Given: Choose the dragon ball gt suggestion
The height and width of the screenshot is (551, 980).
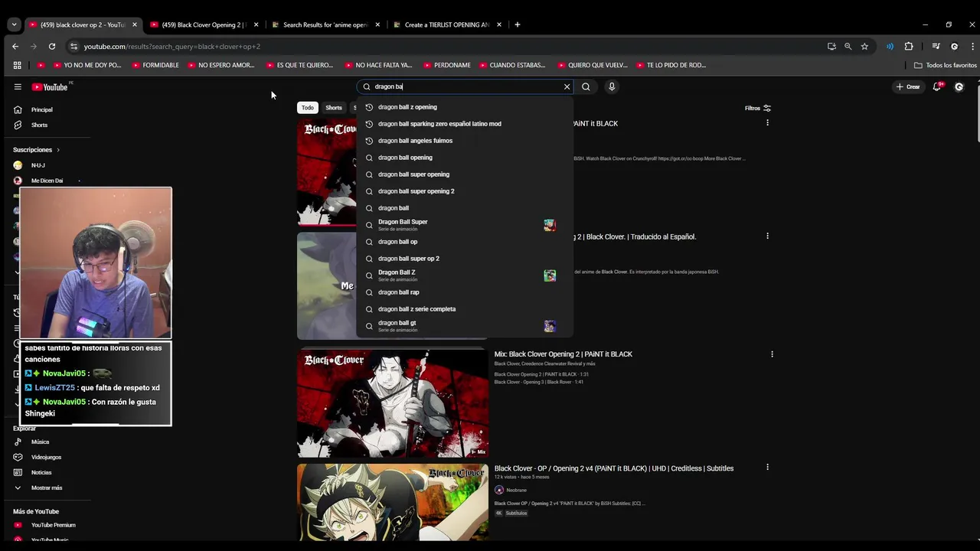Looking at the screenshot, I should pos(465,326).
